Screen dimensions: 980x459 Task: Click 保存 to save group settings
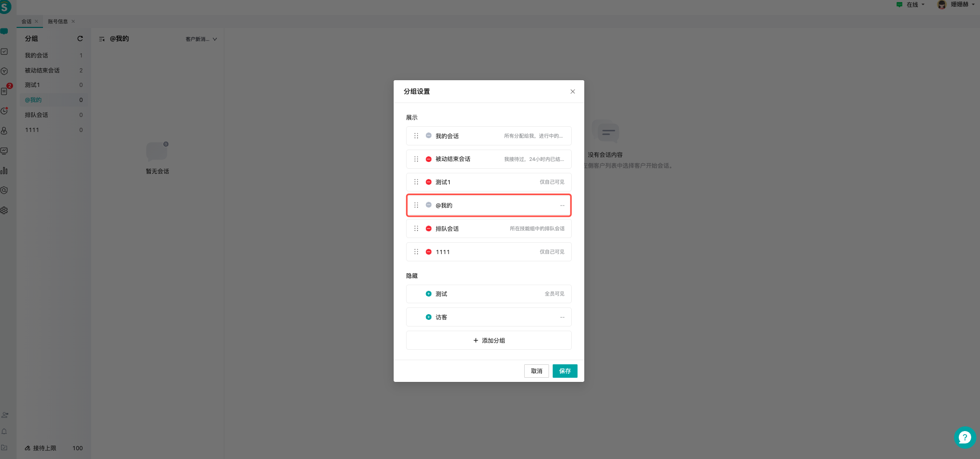(565, 371)
